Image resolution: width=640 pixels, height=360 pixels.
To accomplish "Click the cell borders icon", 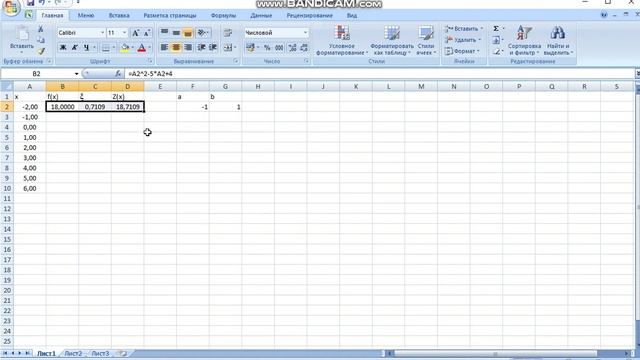I will (105, 48).
